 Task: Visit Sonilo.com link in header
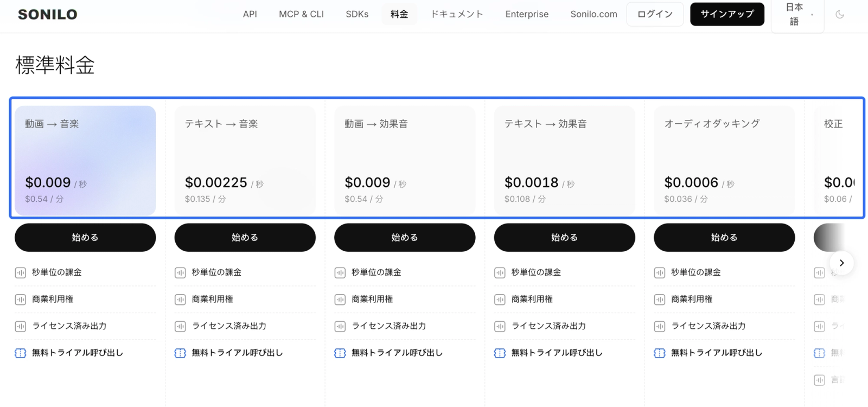(593, 14)
